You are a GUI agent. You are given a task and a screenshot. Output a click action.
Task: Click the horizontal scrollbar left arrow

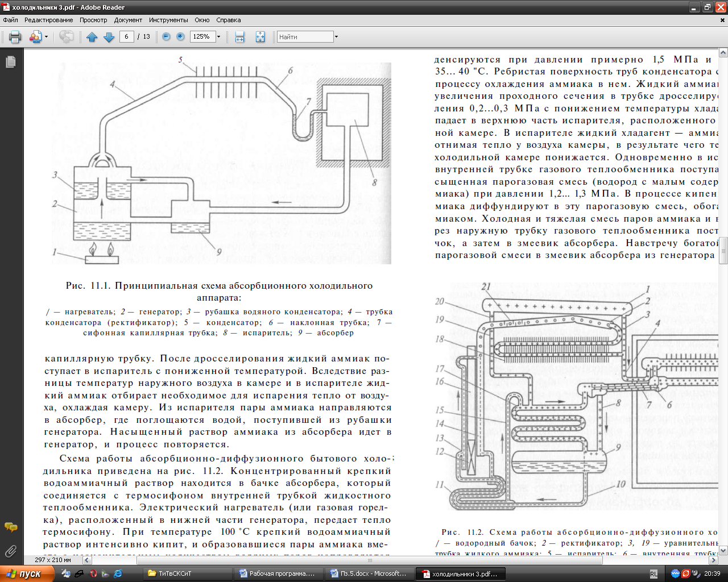[x=87, y=560]
